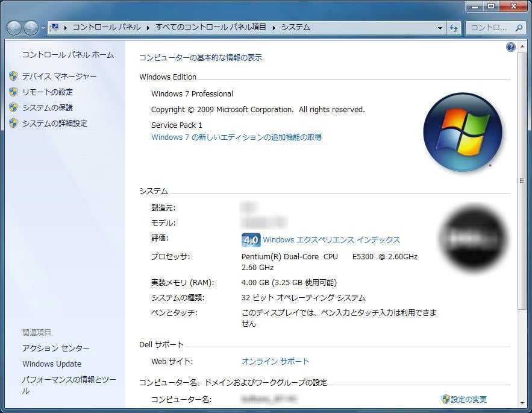The image size is (532, 413).
Task: Open Windows エクスペリエンス インデックス link
Action: (331, 240)
